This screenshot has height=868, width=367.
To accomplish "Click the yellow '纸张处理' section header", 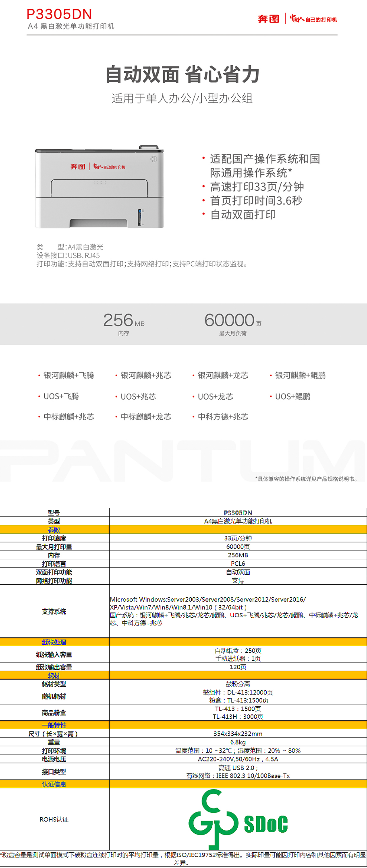I will 54,643.
